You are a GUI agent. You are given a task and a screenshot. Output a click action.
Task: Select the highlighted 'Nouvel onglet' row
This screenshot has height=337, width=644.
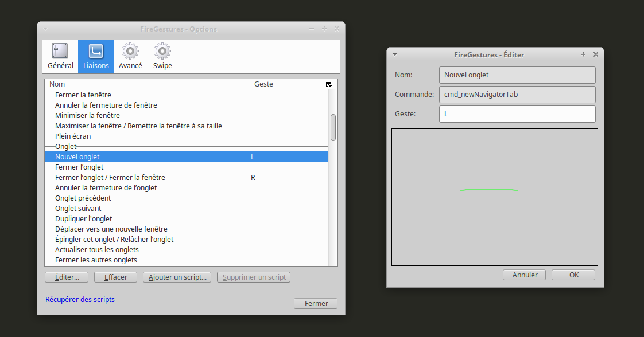click(187, 156)
